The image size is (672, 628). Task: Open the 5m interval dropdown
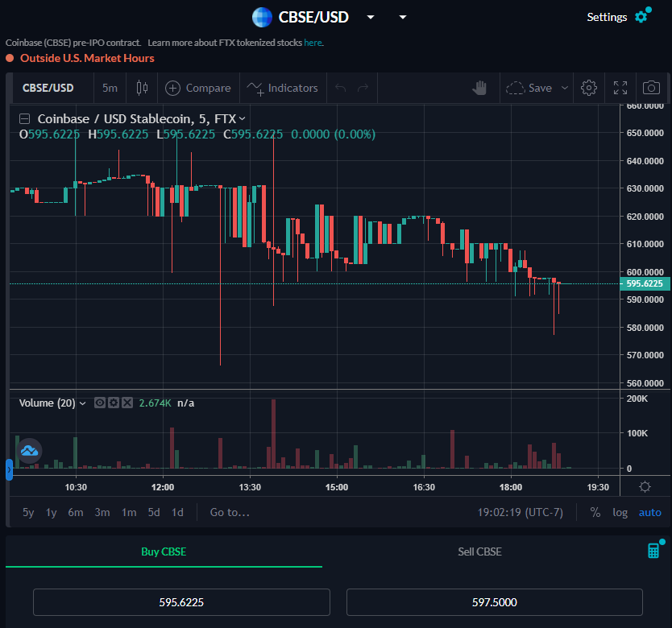click(110, 88)
